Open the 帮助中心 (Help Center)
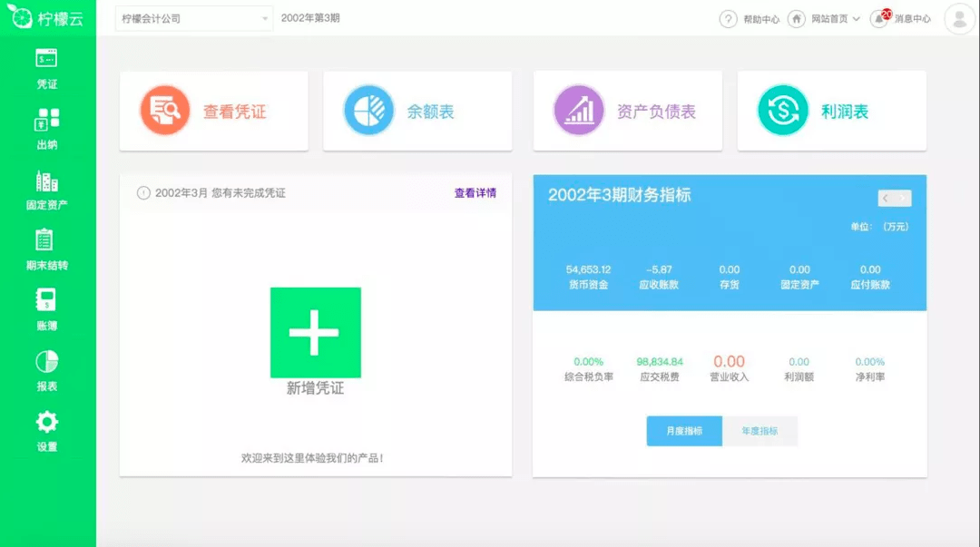The image size is (980, 547). point(749,18)
